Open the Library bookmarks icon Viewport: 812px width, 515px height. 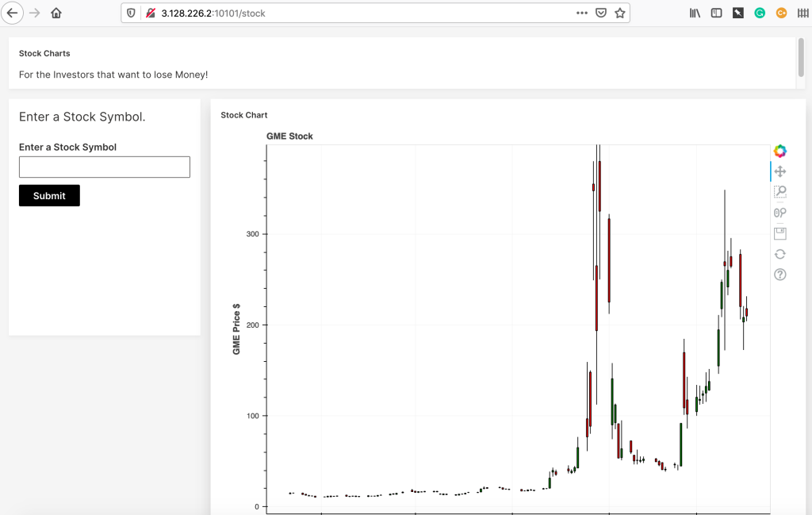coord(695,13)
